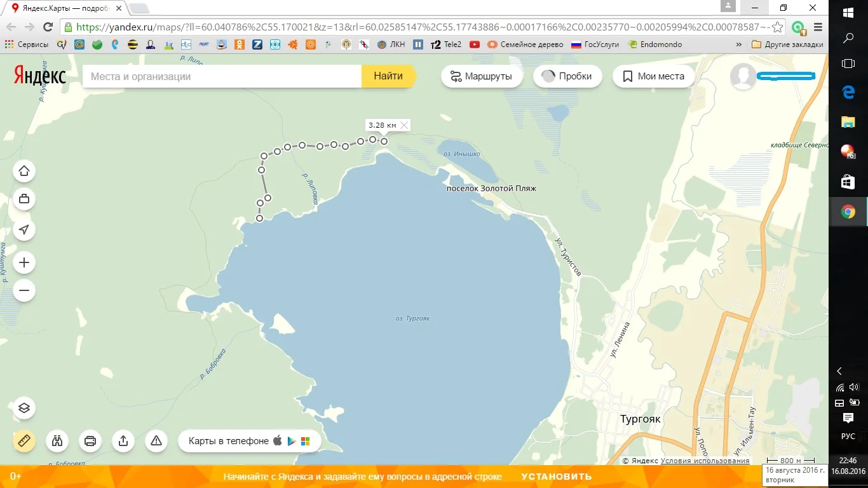Go back using the browser back arrow
868x488 pixels.
(11, 27)
